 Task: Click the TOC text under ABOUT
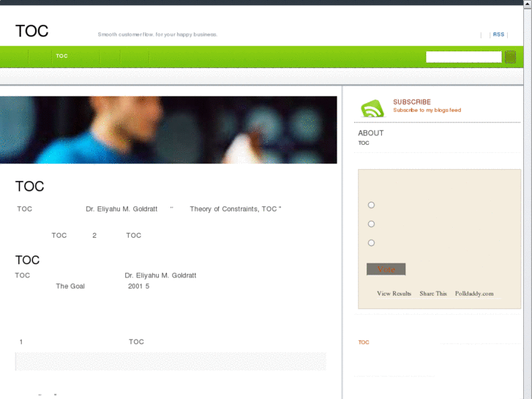364,143
